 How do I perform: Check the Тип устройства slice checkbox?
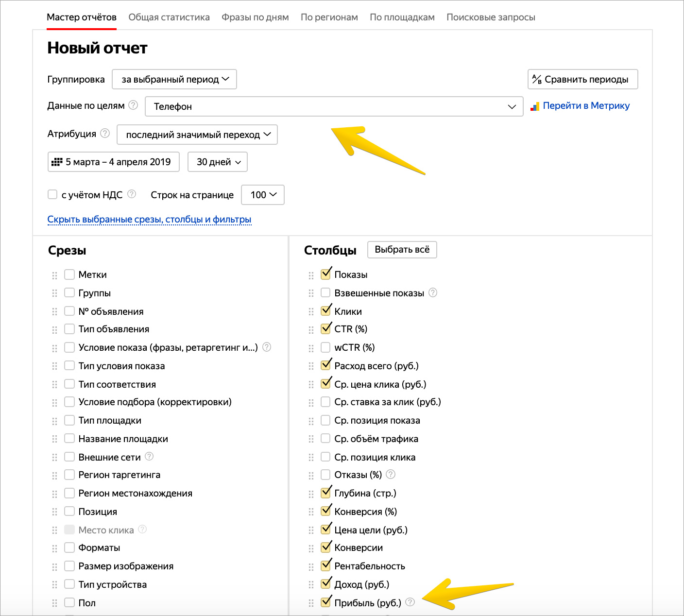coord(69,584)
